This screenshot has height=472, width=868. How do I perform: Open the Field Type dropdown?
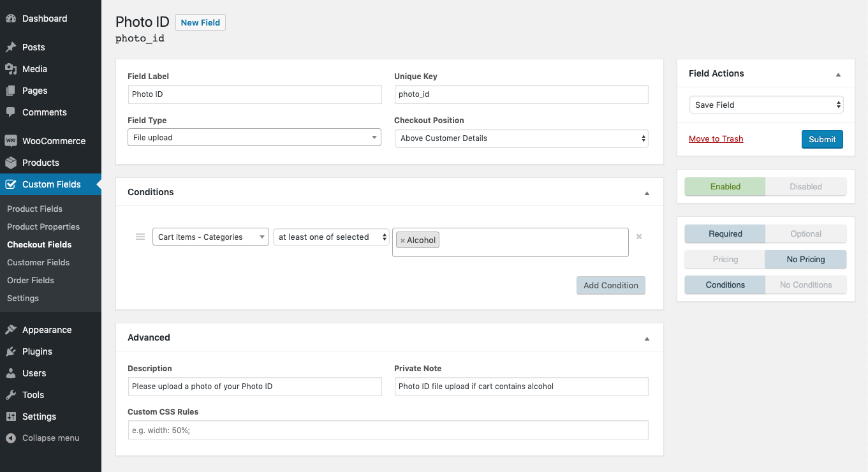(x=254, y=137)
